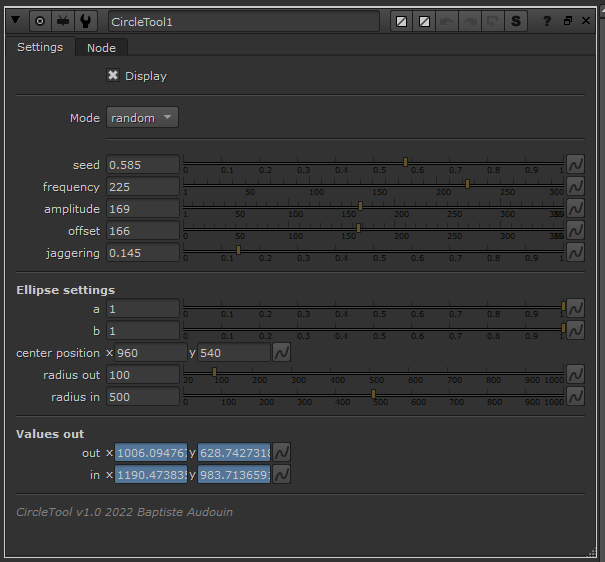605x562 pixels.
Task: Collapse the CircleTool1 properties panel arrow
Action: click(15, 20)
